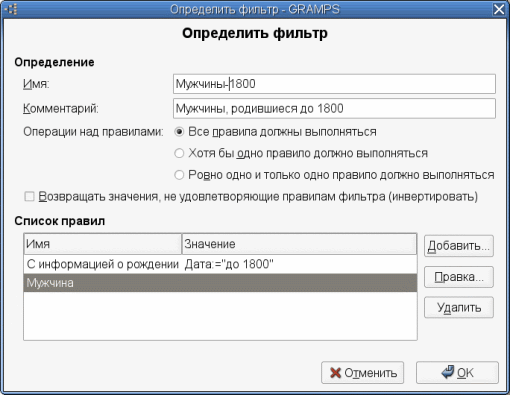Select 'Хотя бы одно правило' radio option
This screenshot has width=510, height=395.
(179, 153)
